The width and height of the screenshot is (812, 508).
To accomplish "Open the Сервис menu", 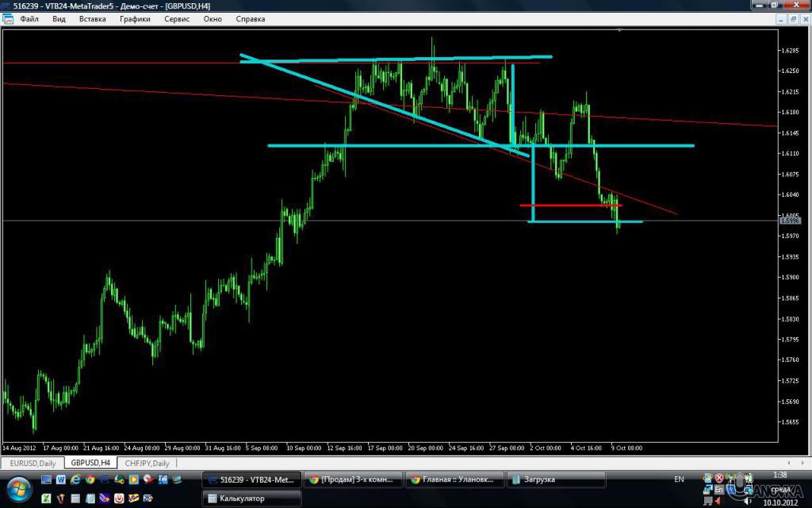I will coord(177,19).
